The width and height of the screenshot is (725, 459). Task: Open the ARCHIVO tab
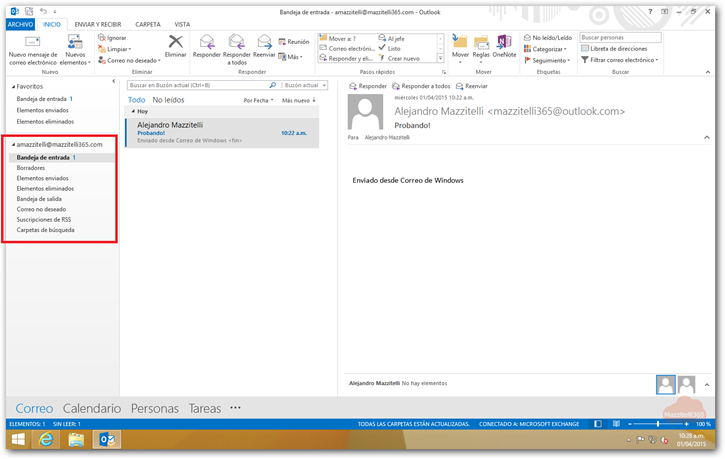(x=20, y=23)
